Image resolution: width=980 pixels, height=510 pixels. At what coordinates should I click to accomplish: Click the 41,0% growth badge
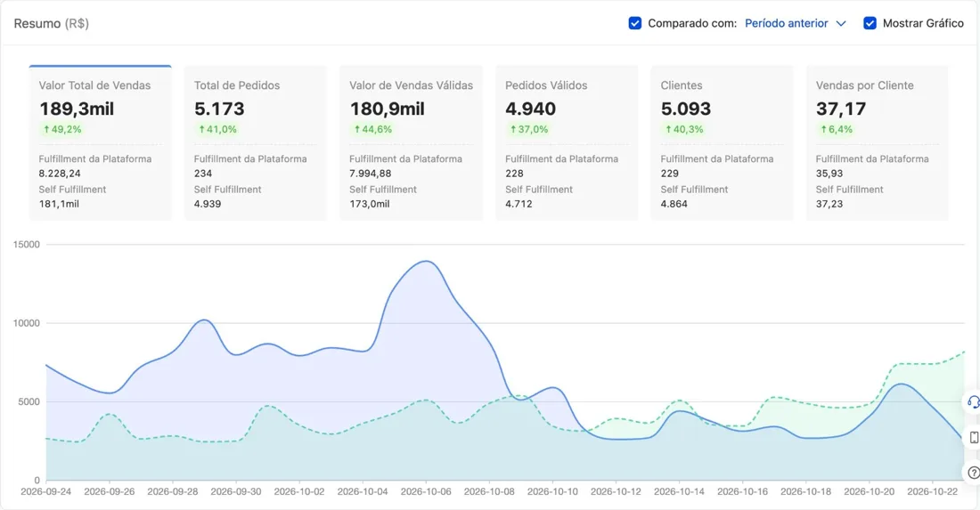point(217,129)
